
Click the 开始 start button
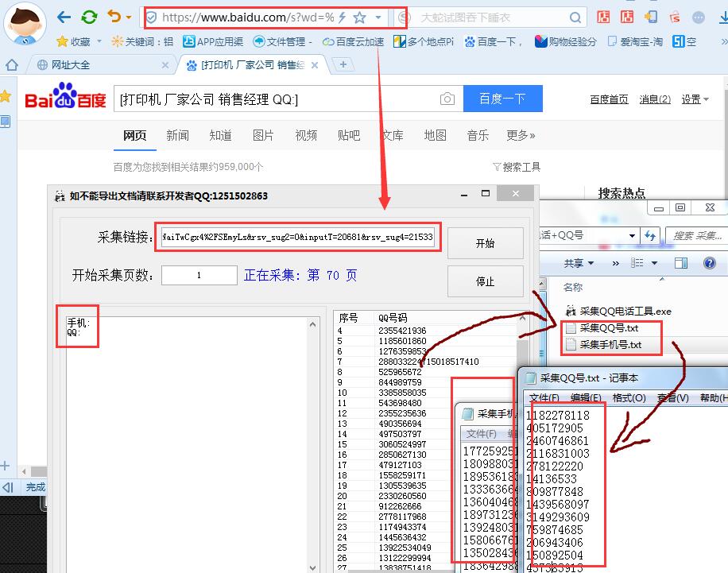tap(485, 243)
